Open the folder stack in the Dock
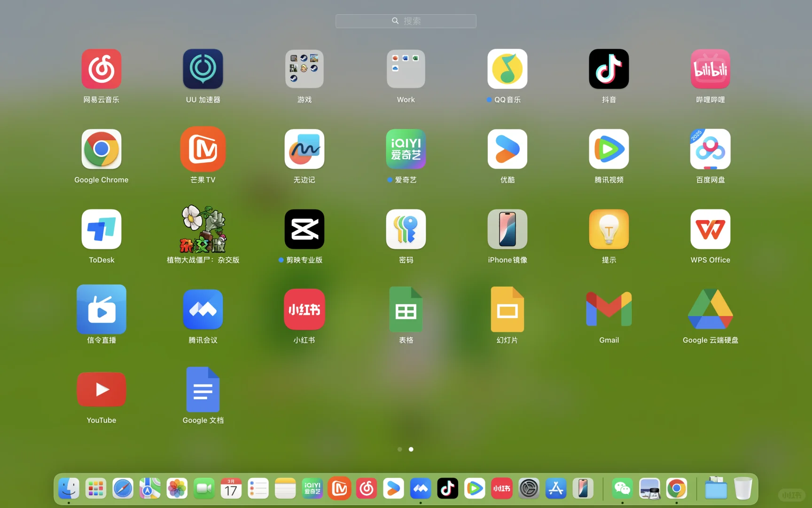Viewport: 812px width, 508px height. tap(716, 489)
